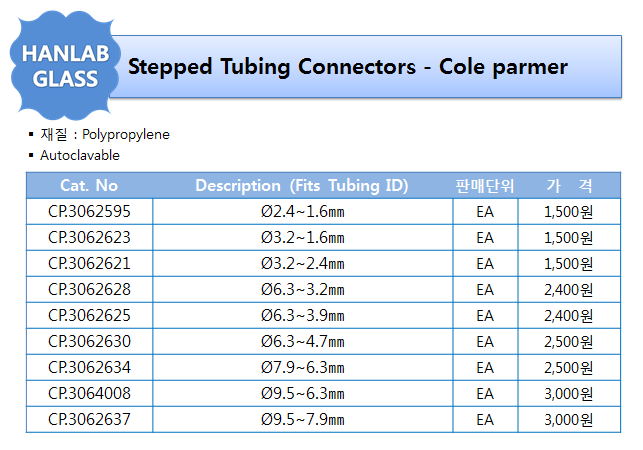
Task: Click the 재질 : Polypropylene bullet text
Action: point(105,134)
